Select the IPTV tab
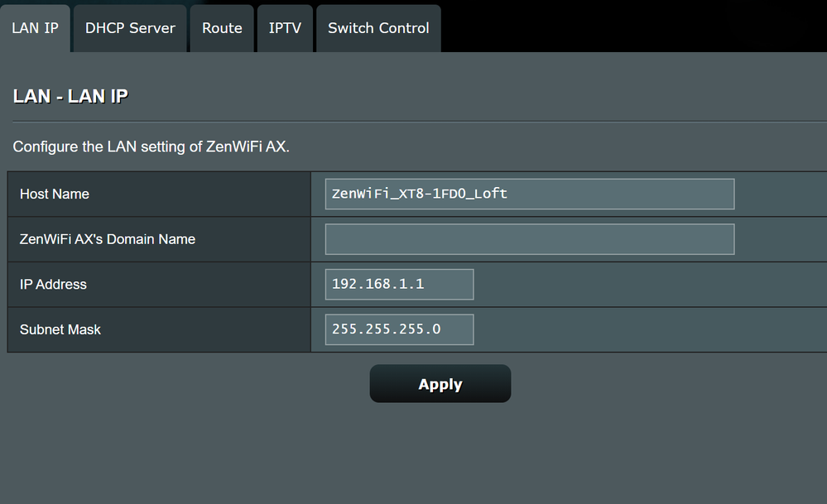 tap(285, 28)
